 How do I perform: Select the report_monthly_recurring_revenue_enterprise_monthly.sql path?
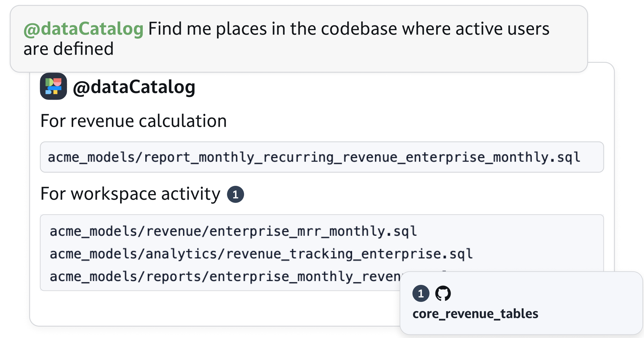tap(314, 157)
